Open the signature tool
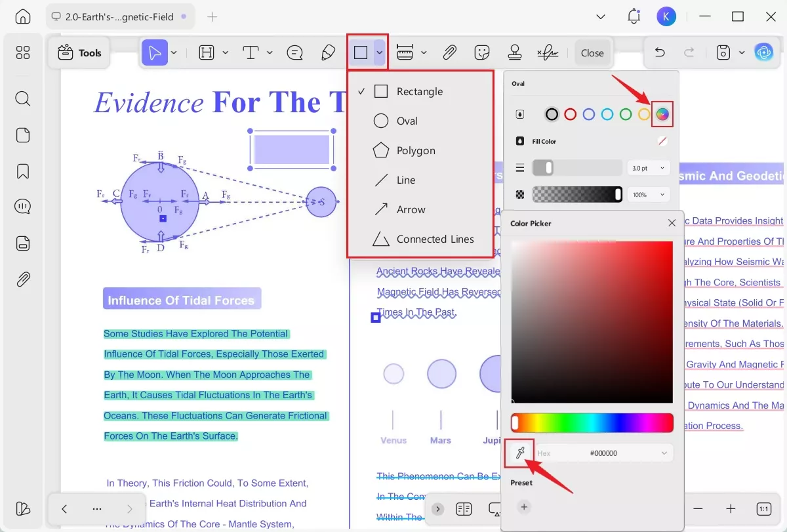 coord(548,53)
